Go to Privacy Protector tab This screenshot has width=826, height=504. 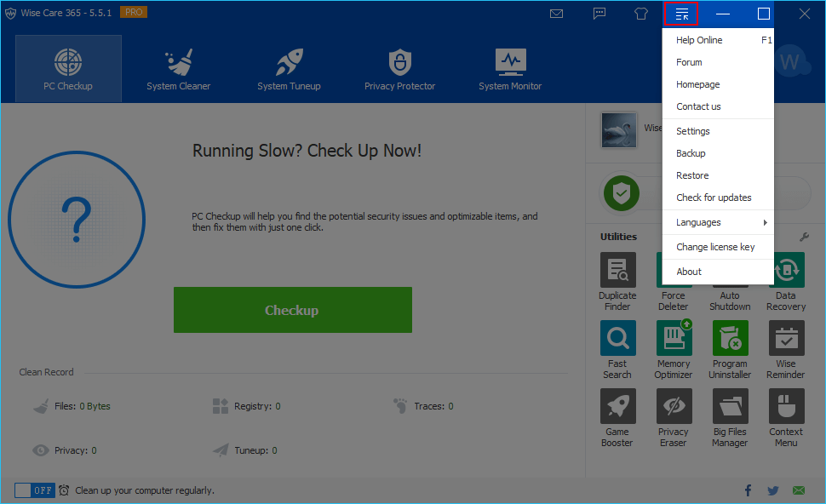[400, 68]
